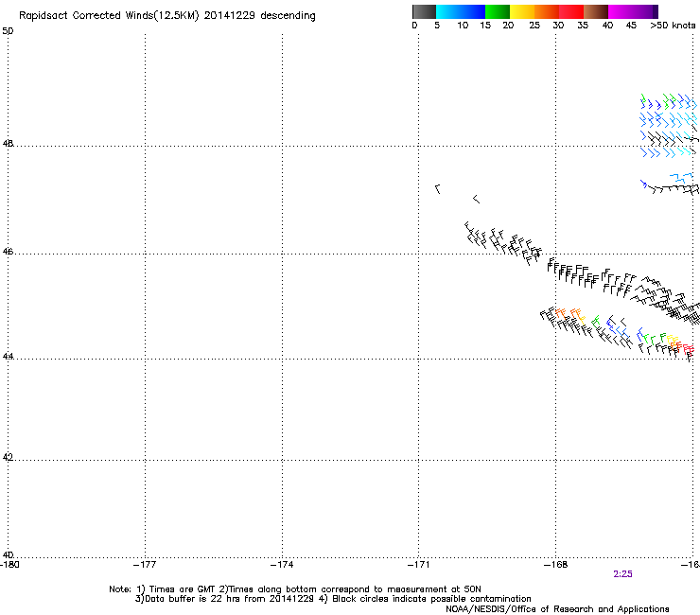The width and height of the screenshot is (700, 615).
Task: Click the longitude label -177
Action: [x=145, y=565]
